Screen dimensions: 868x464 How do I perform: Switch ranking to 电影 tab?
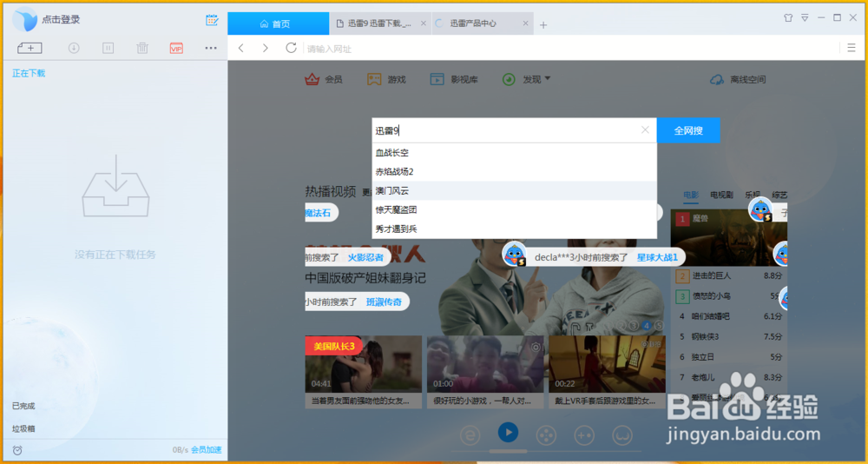pyautogui.click(x=690, y=196)
